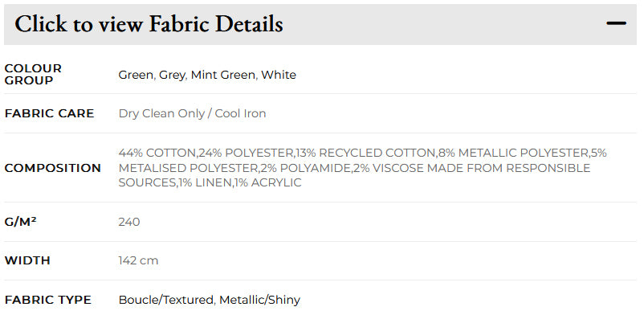Click the 'Click to view Fabric Details' header
The height and width of the screenshot is (311, 644).
pyautogui.click(x=149, y=24)
